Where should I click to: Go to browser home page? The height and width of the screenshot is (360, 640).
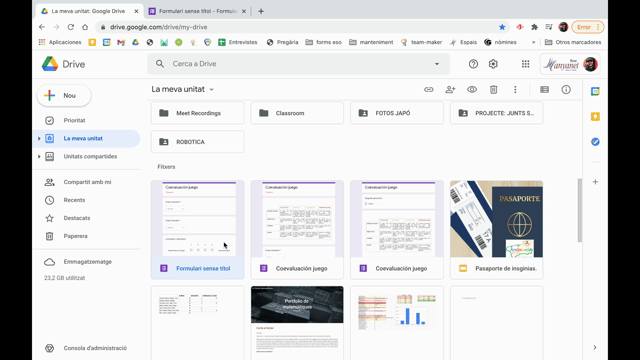[x=85, y=27]
